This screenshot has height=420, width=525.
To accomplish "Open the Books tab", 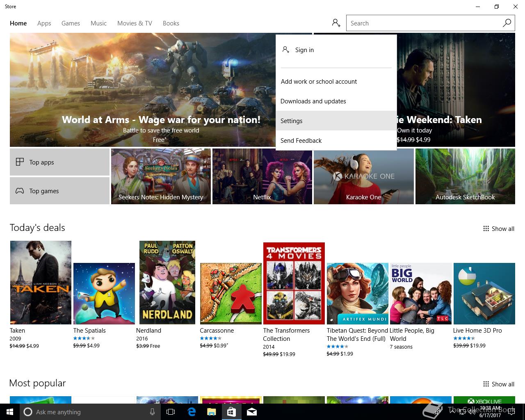I will (171, 23).
